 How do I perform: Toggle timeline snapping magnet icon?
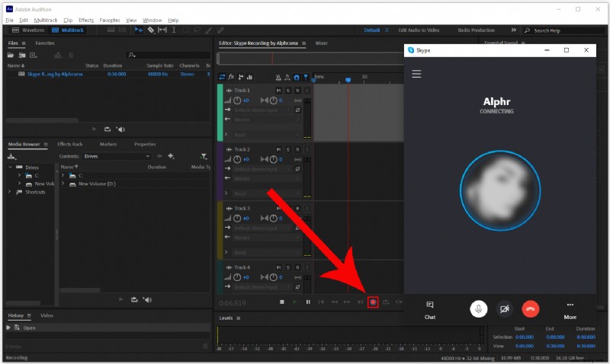click(297, 78)
